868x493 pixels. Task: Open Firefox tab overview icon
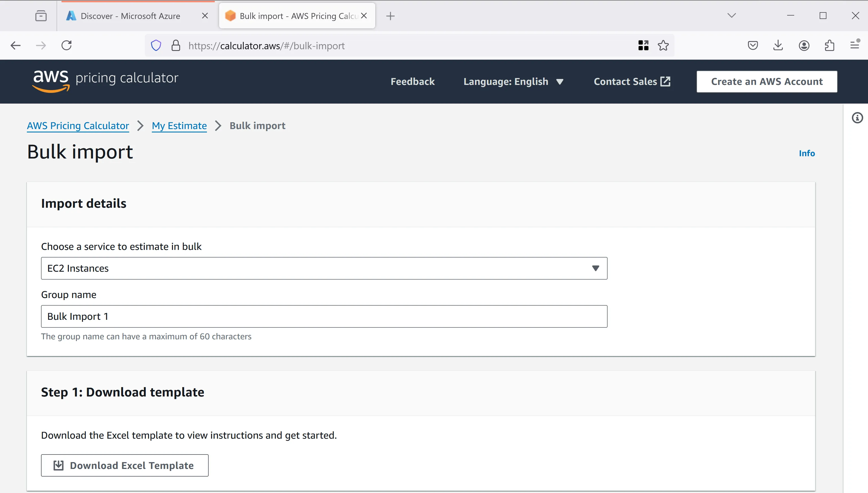tap(41, 16)
